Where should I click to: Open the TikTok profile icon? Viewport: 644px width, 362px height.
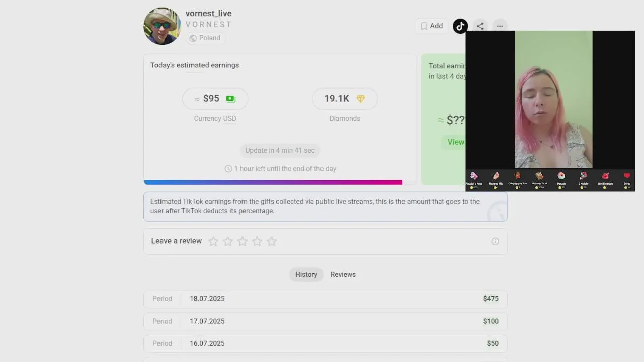pyautogui.click(x=460, y=26)
